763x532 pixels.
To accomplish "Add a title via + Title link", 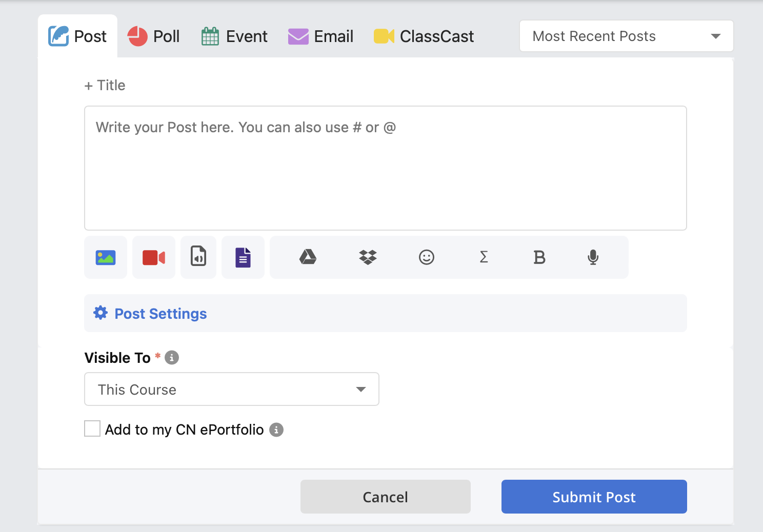I will (x=105, y=85).
